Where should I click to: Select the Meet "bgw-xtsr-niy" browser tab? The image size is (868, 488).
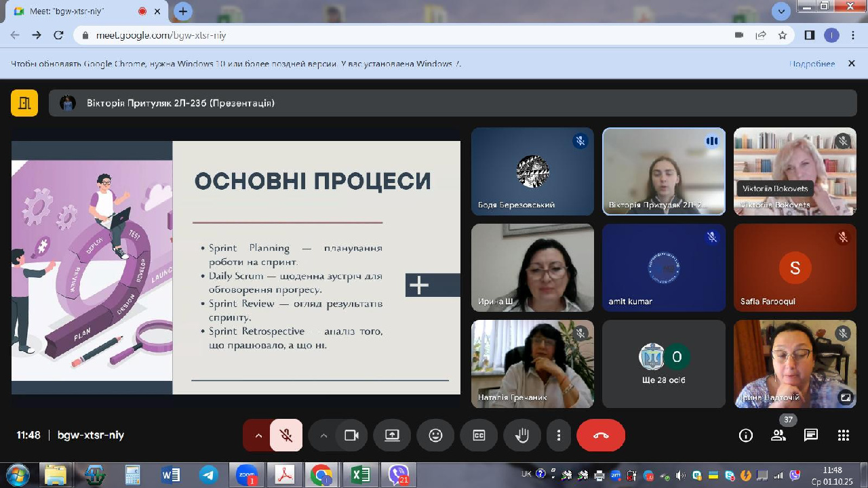pos(75,12)
